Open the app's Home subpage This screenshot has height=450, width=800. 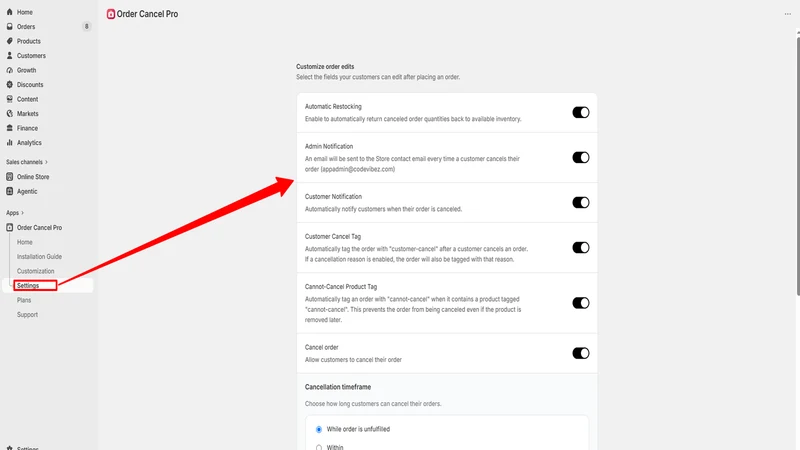[24, 242]
